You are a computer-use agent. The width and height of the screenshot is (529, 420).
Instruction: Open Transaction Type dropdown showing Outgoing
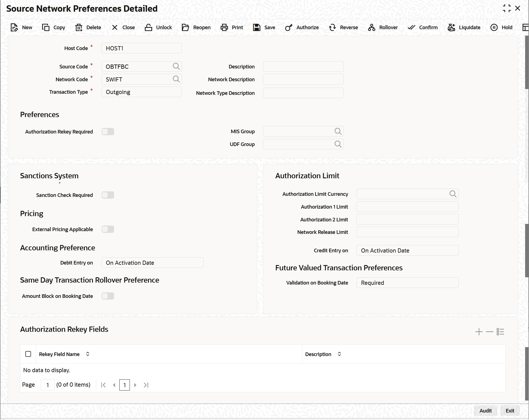pos(142,92)
